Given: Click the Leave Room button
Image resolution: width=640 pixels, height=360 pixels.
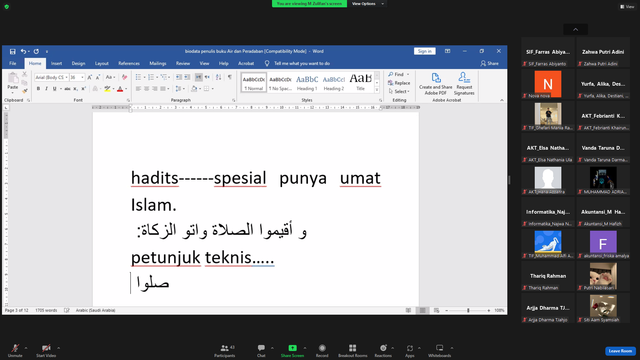Looking at the screenshot, I should 620,351.
